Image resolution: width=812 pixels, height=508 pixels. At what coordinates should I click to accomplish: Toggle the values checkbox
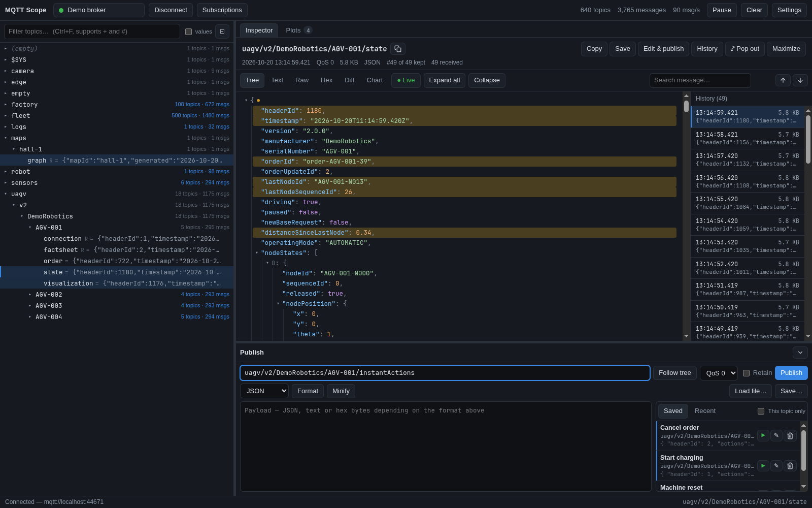(x=189, y=31)
